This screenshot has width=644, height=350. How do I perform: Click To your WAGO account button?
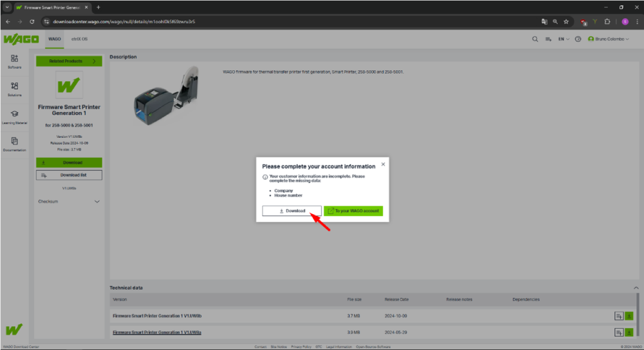(354, 211)
